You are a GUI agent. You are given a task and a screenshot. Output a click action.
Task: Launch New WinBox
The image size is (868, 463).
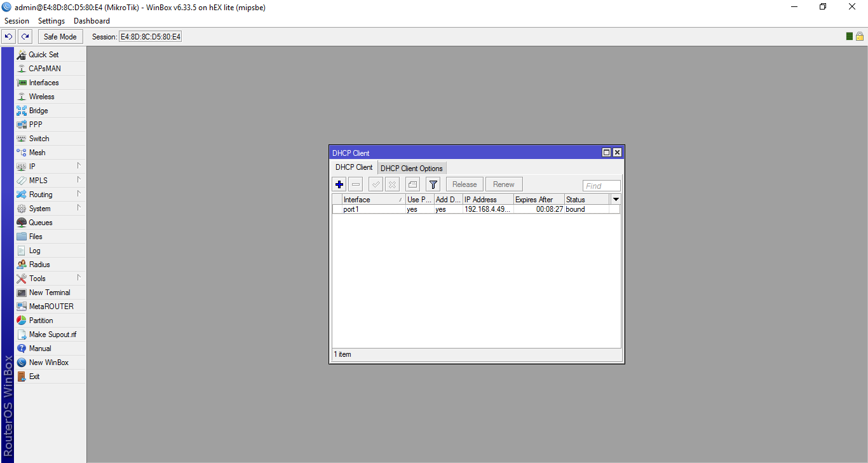(50, 363)
